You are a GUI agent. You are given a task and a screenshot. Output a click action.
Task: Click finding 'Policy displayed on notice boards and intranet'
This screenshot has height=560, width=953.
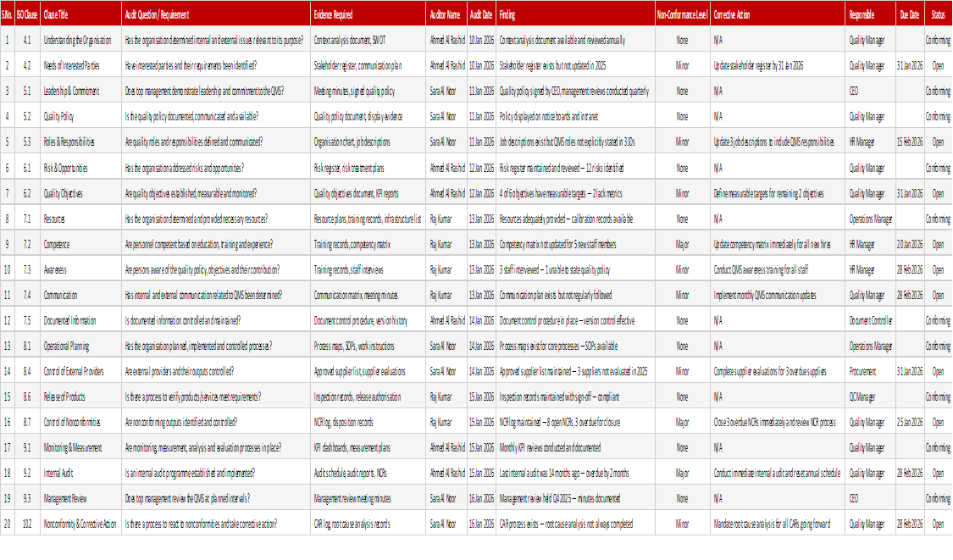[575, 116]
